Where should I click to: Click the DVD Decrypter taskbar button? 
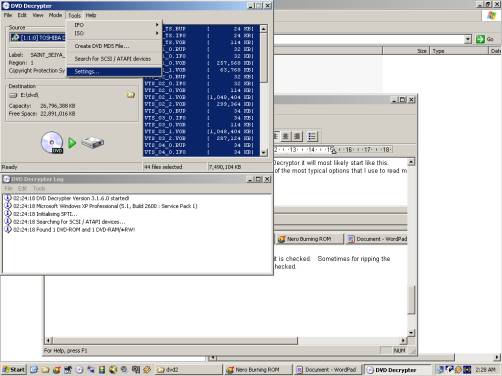click(x=397, y=370)
